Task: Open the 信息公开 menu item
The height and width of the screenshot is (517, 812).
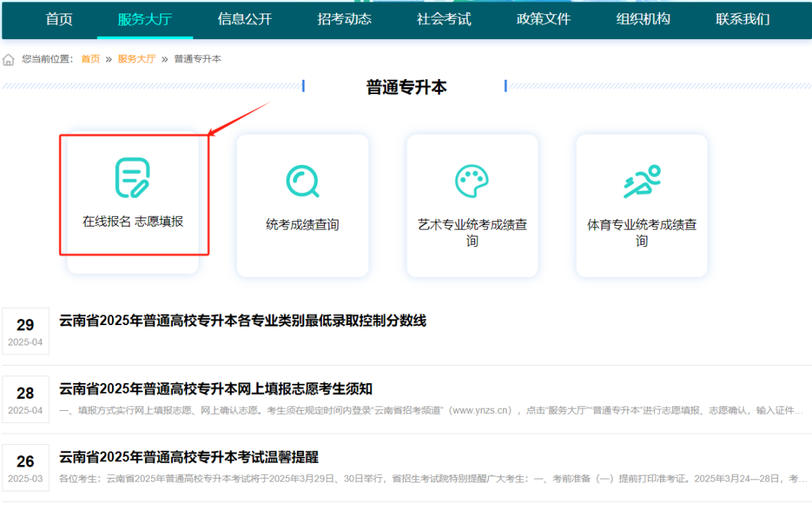Action: [244, 19]
